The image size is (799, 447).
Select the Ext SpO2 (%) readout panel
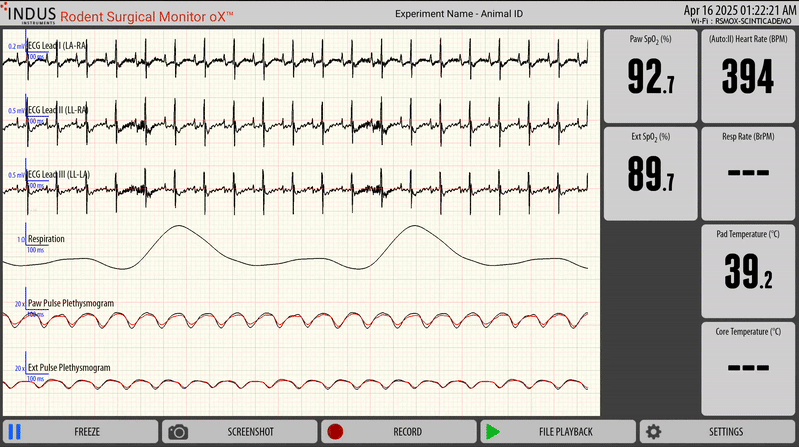coord(651,174)
